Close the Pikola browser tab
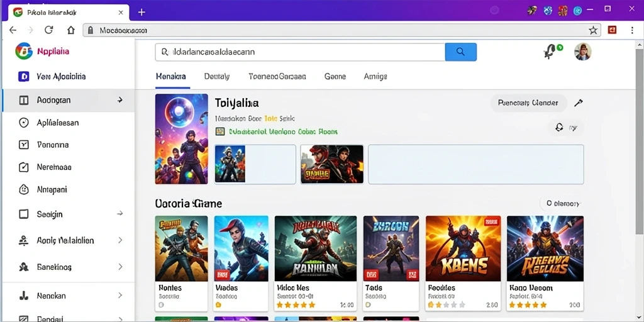Viewport: 644px width, 322px height. pos(121,13)
